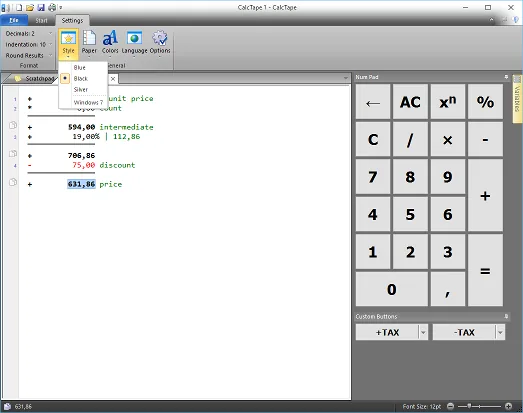Expand the +TAX button dropdown arrow
This screenshot has width=523, height=413.
tap(423, 332)
